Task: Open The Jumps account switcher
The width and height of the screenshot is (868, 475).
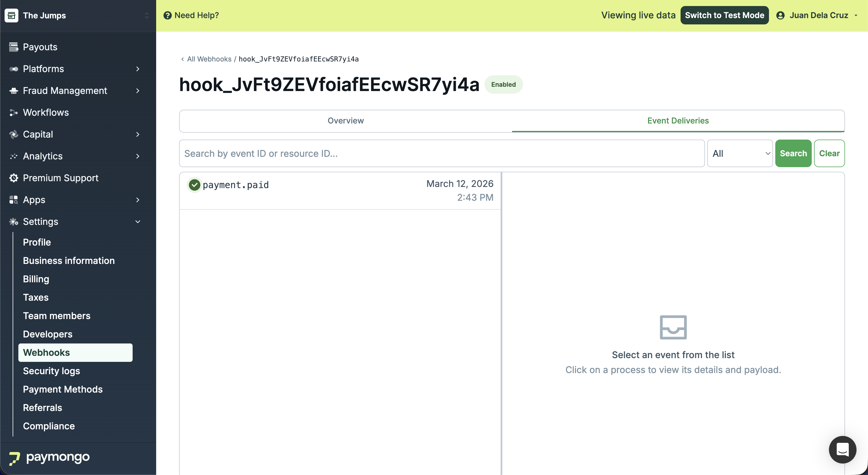Action: (147, 16)
